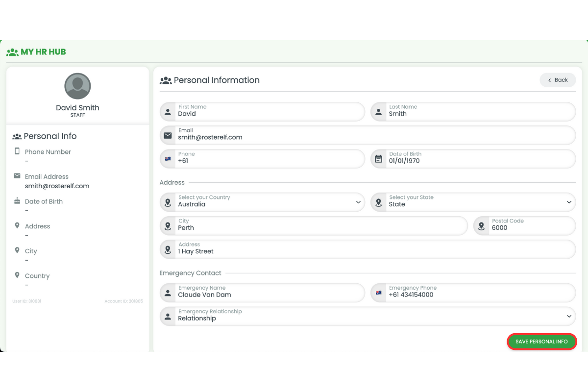Select Personal Info in the sidebar
The image size is (588, 392).
point(46,136)
